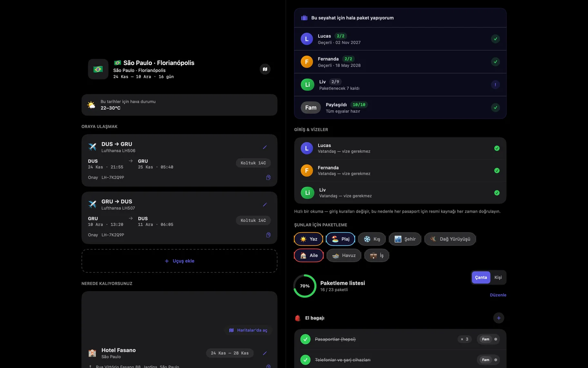This screenshot has width=588, height=368.
Task: Expand Fernanda's packing status row
Action: (400, 62)
